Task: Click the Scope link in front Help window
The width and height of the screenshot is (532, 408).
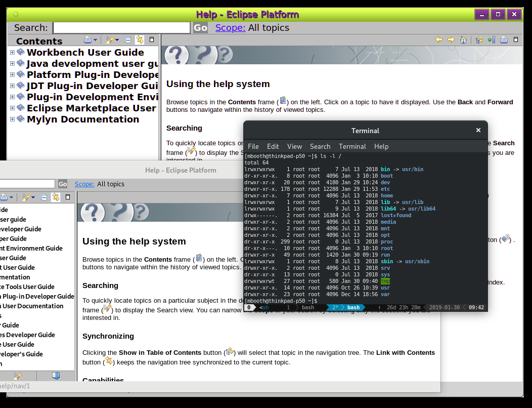Action: [x=84, y=184]
